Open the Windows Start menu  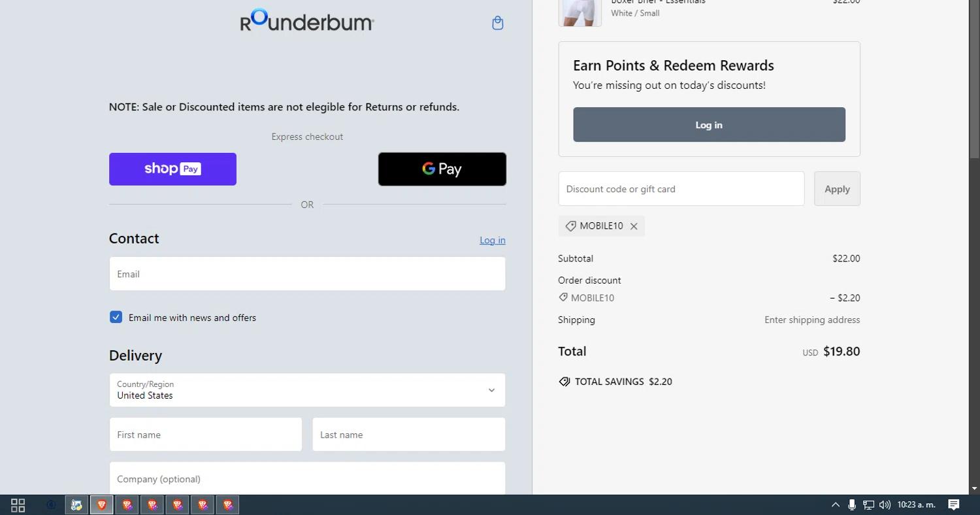tap(18, 505)
